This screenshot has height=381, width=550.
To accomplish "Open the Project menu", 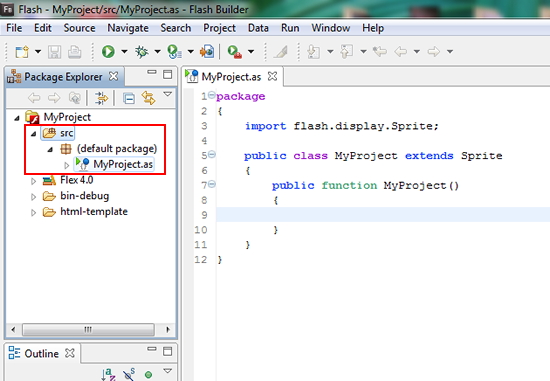I will [x=219, y=28].
